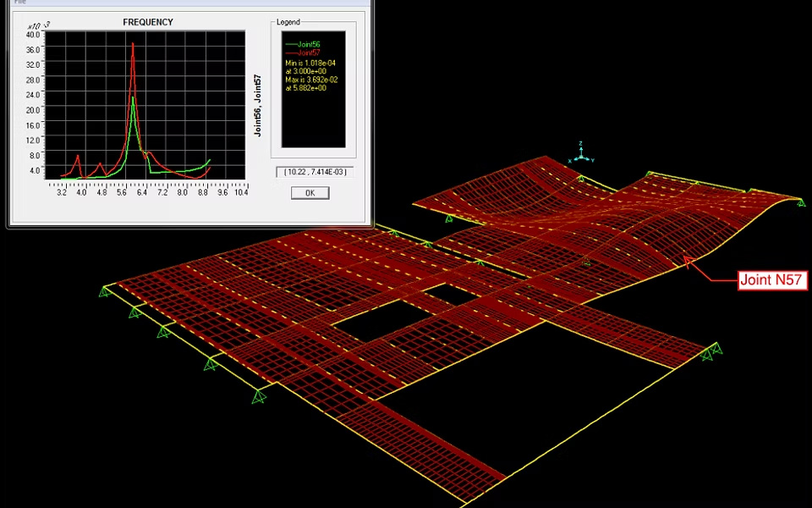Select the support at the slab's far-right top corner
The height and width of the screenshot is (508, 812).
799,201
